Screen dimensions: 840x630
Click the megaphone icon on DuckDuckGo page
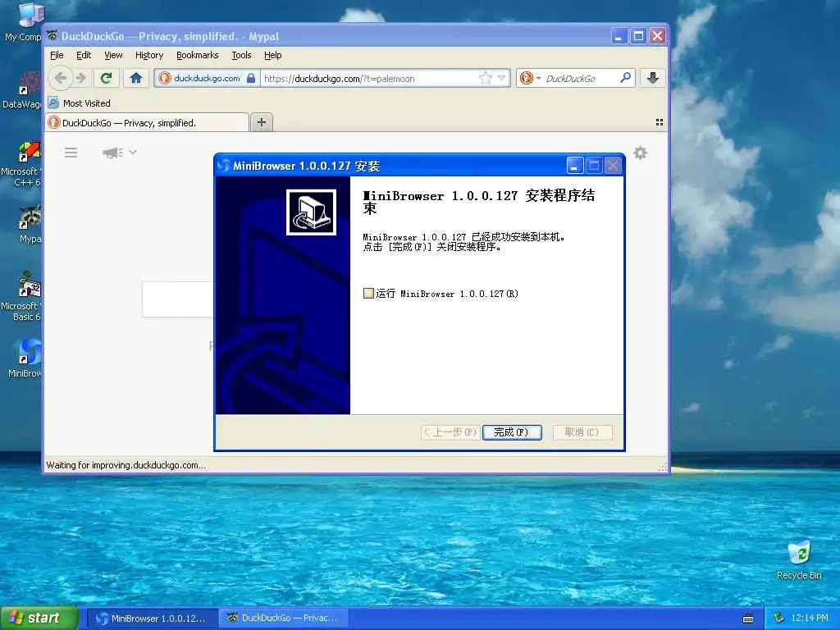click(x=112, y=153)
